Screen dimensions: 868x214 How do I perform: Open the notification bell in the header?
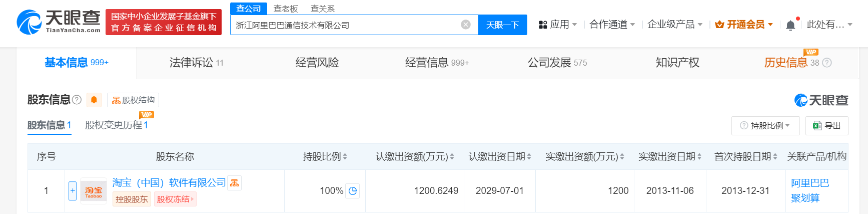click(790, 25)
